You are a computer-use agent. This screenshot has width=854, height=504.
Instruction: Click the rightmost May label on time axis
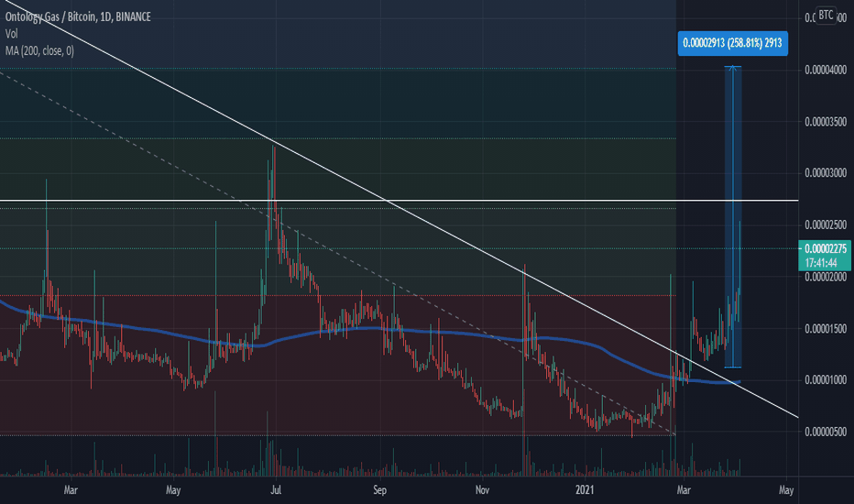pyautogui.click(x=786, y=490)
